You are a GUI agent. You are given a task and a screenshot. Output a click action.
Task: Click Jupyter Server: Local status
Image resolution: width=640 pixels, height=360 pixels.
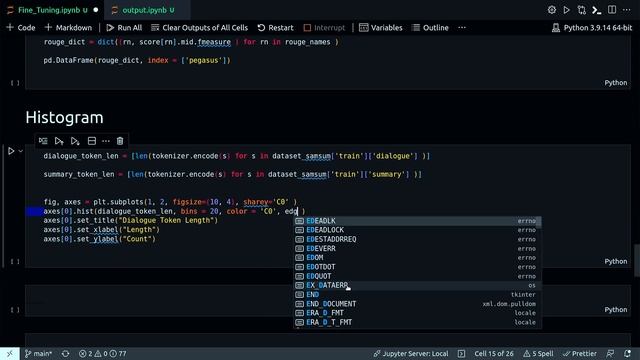(411, 353)
